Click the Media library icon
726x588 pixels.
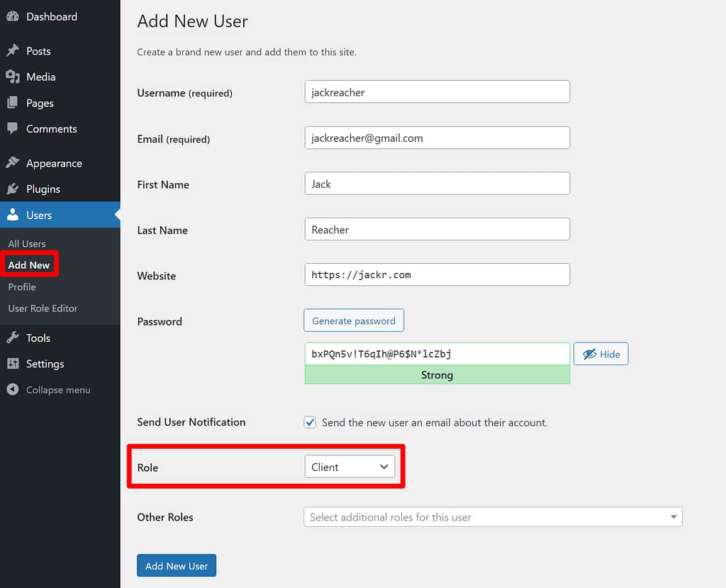[x=13, y=77]
